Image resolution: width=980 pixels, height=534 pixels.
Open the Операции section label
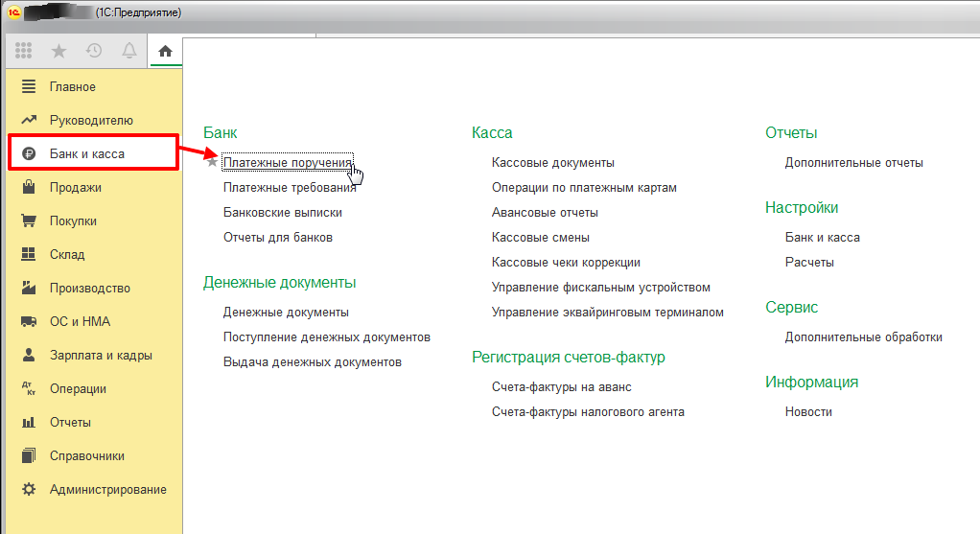click(78, 388)
